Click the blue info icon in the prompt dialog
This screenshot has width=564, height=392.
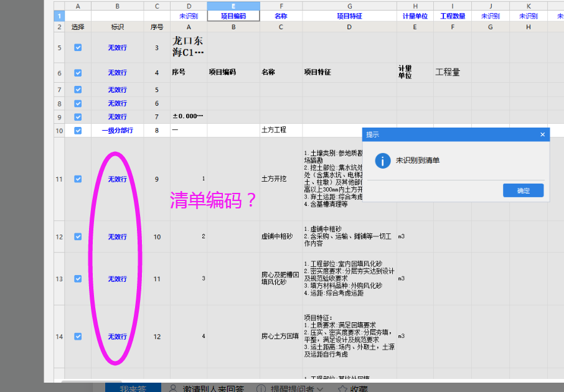382,161
